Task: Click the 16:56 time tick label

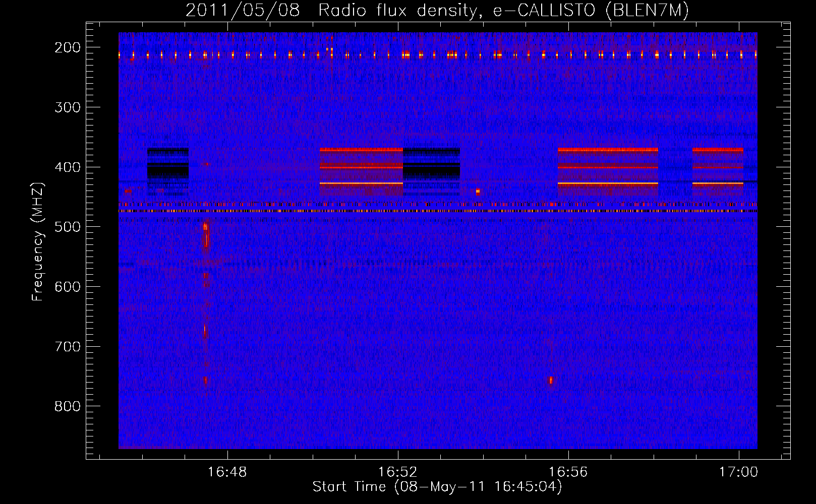Action: [x=568, y=472]
